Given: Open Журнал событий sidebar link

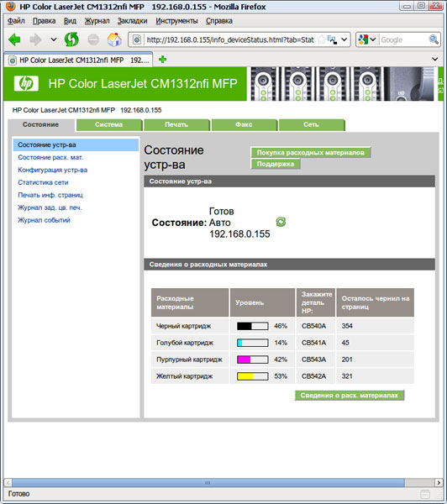Looking at the screenshot, I should coord(44,220).
